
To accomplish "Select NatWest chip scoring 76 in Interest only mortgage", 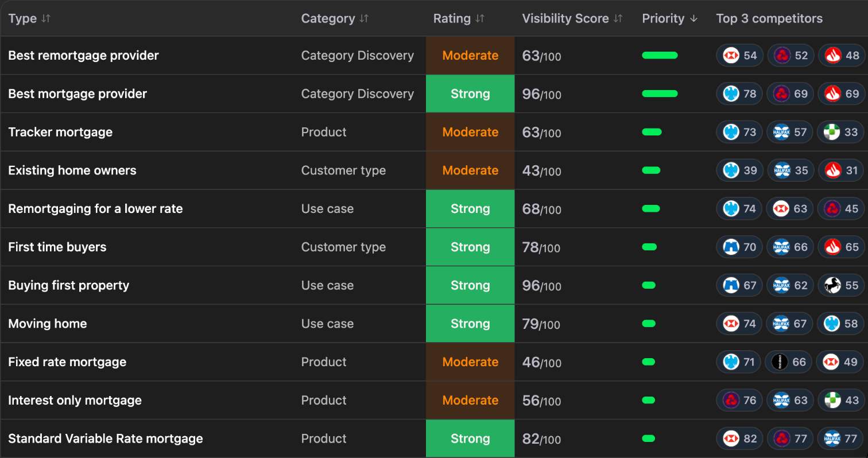I will (740, 401).
